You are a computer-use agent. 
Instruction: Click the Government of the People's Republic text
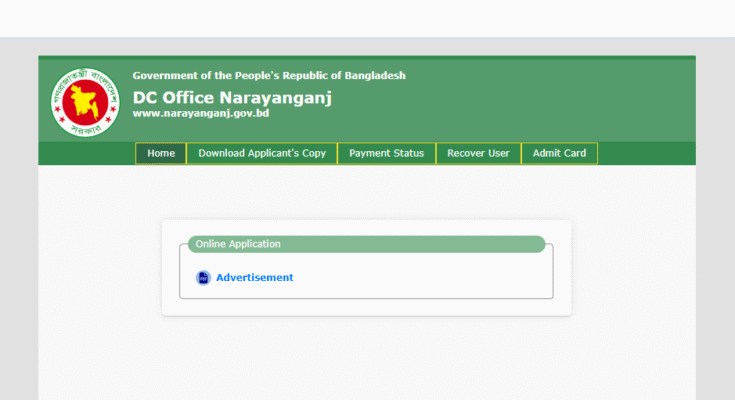point(269,76)
